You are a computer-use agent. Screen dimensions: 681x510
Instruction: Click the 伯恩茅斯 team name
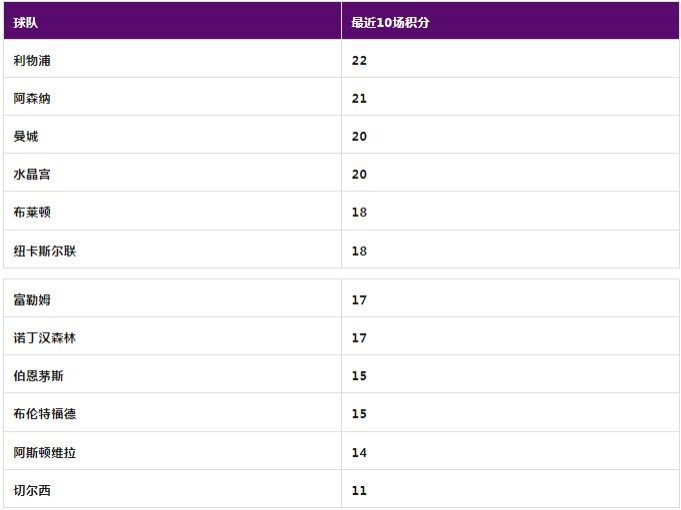[39, 376]
